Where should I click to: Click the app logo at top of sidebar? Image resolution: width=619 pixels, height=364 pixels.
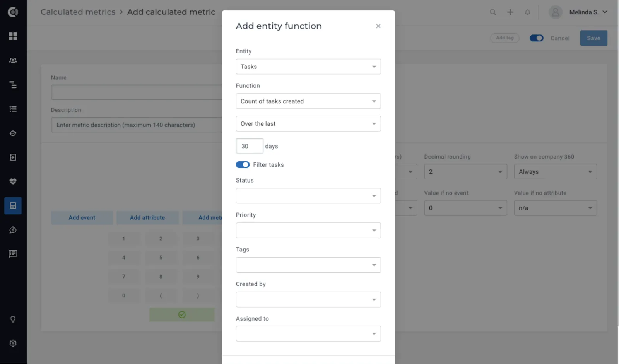coord(13,12)
